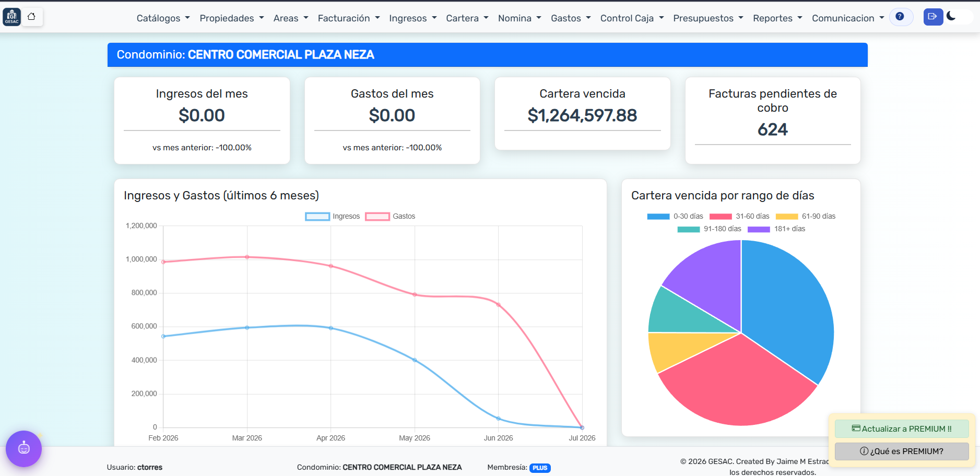Open Control Caja menu
This screenshot has width=980, height=476.
tap(632, 18)
